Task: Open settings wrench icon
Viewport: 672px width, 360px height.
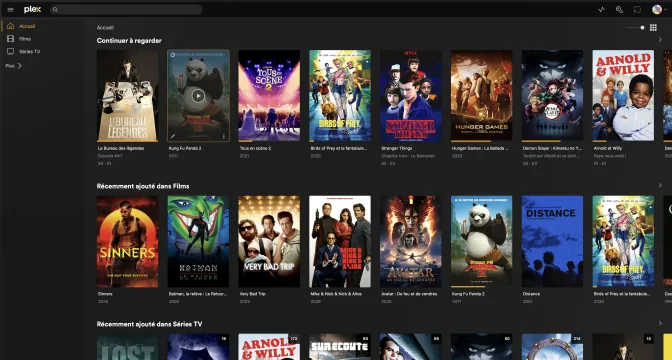Action: 619,9
